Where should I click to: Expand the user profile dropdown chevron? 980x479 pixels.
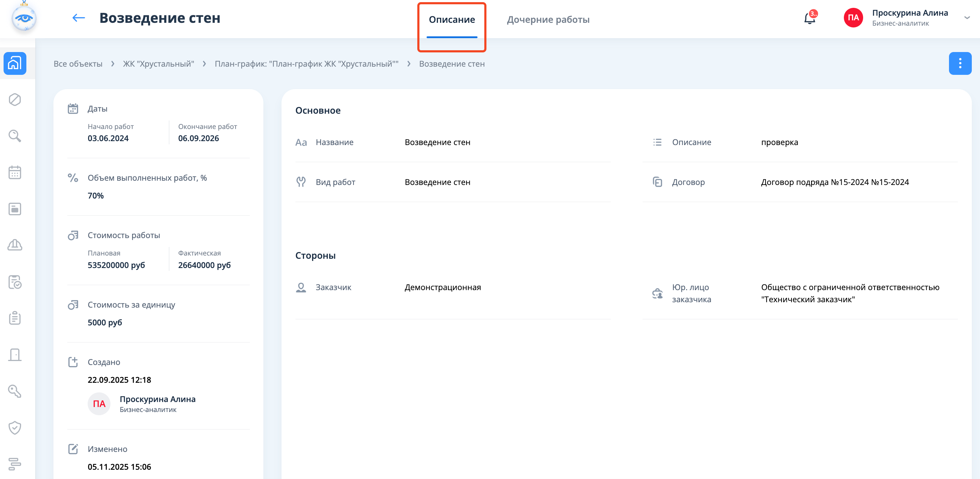tap(967, 18)
